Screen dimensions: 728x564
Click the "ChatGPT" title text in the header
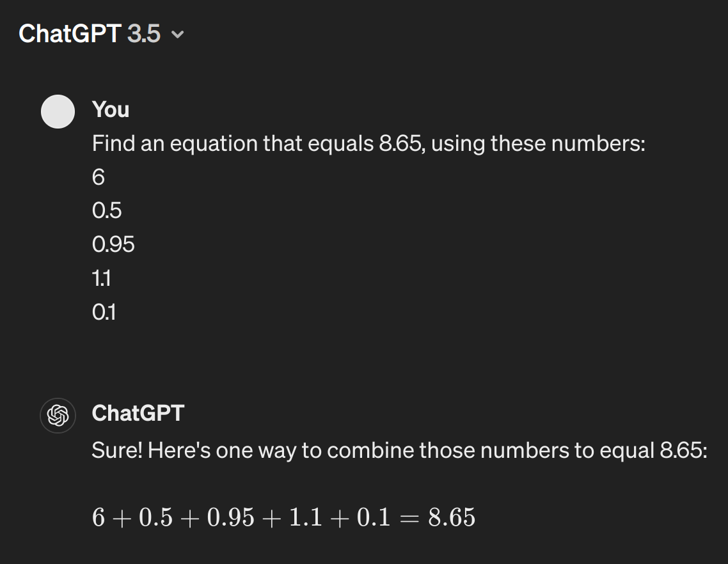tap(70, 34)
